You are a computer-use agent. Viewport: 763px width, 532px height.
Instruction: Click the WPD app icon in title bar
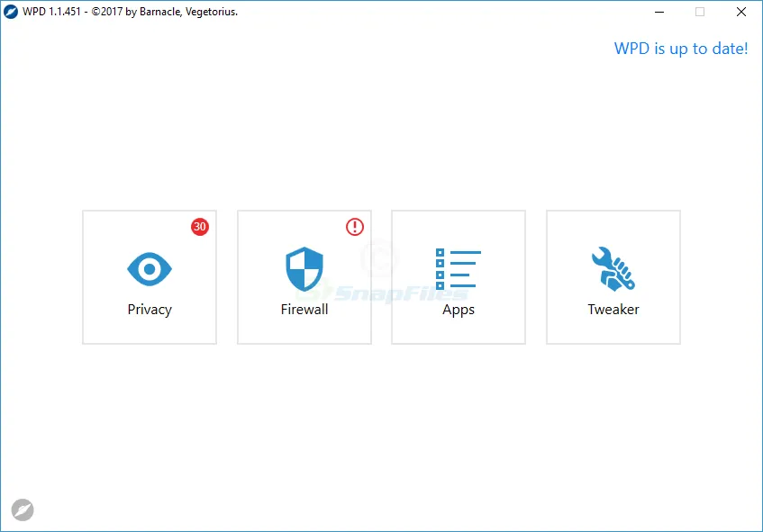(11, 12)
